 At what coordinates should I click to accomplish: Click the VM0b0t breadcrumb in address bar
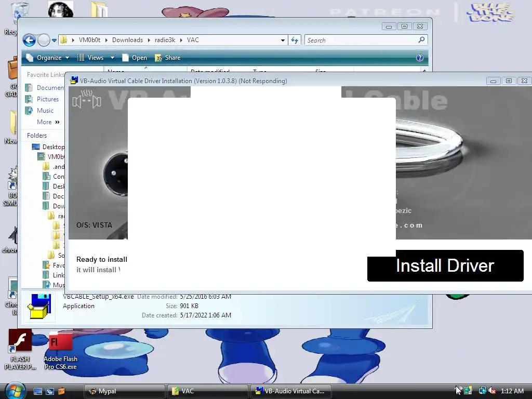click(89, 40)
